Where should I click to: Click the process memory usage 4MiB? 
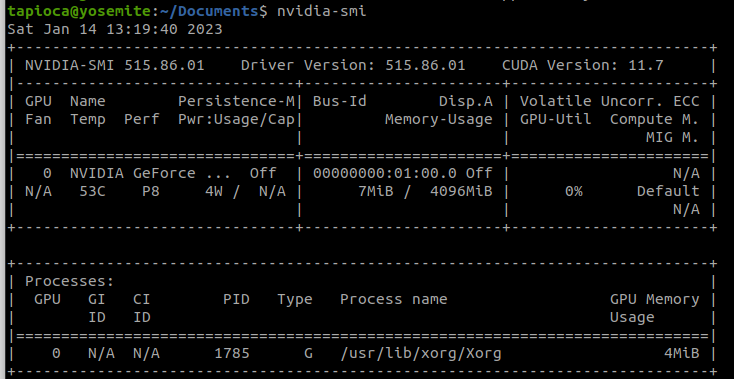point(682,353)
